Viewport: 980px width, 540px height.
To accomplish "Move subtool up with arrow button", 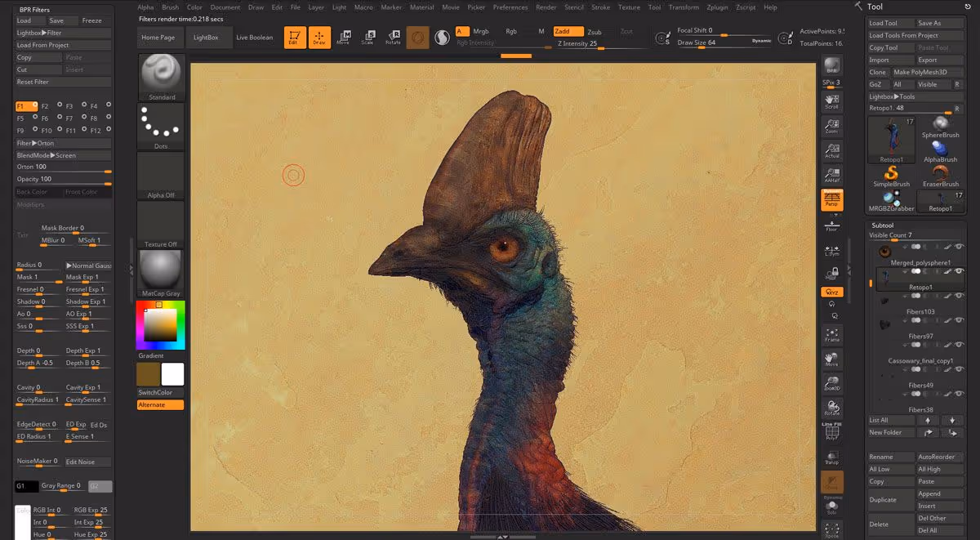I will tap(927, 420).
